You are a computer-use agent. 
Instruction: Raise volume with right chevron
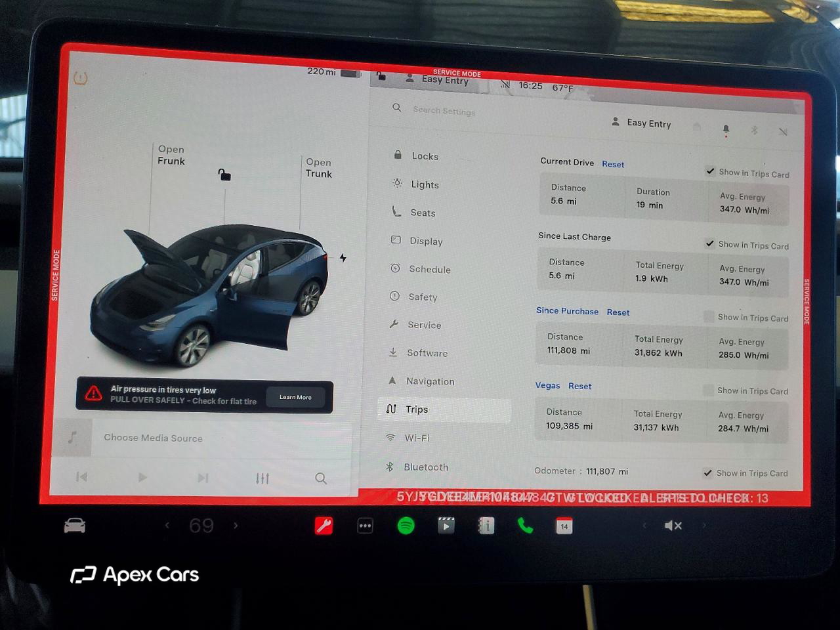704,525
